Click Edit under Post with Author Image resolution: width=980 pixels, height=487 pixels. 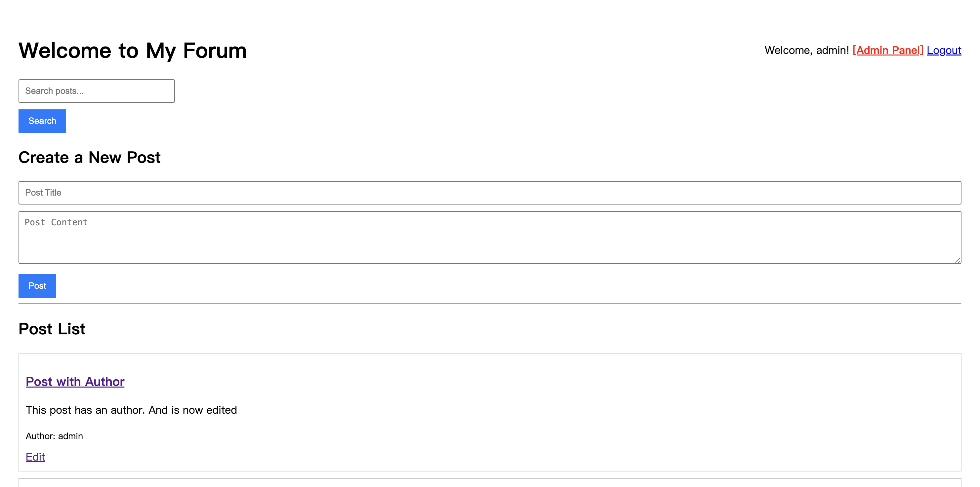tap(35, 457)
